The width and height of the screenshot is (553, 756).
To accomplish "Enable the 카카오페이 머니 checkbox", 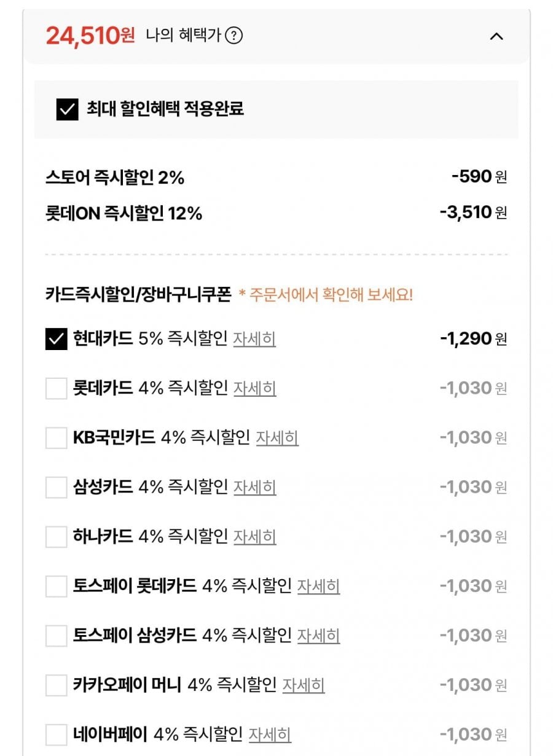I will point(56,685).
